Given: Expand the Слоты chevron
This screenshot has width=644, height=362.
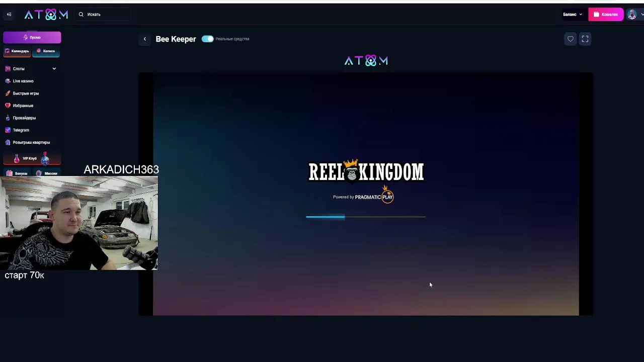Looking at the screenshot, I should [x=54, y=69].
